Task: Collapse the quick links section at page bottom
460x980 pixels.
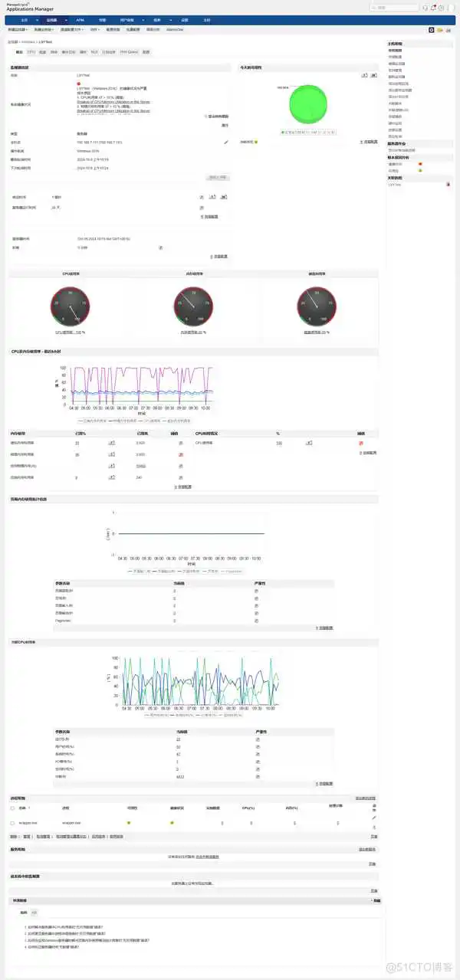Action: pyautogui.click(x=375, y=900)
